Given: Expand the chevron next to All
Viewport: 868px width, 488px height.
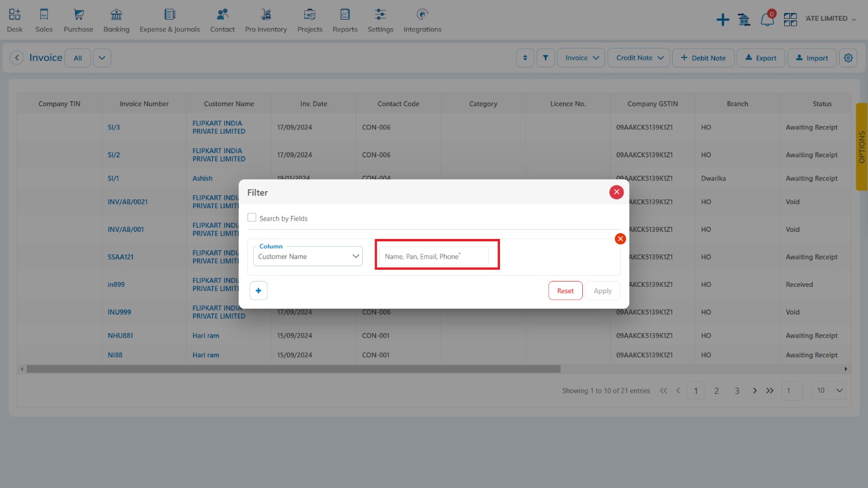Looking at the screenshot, I should pos(102,57).
